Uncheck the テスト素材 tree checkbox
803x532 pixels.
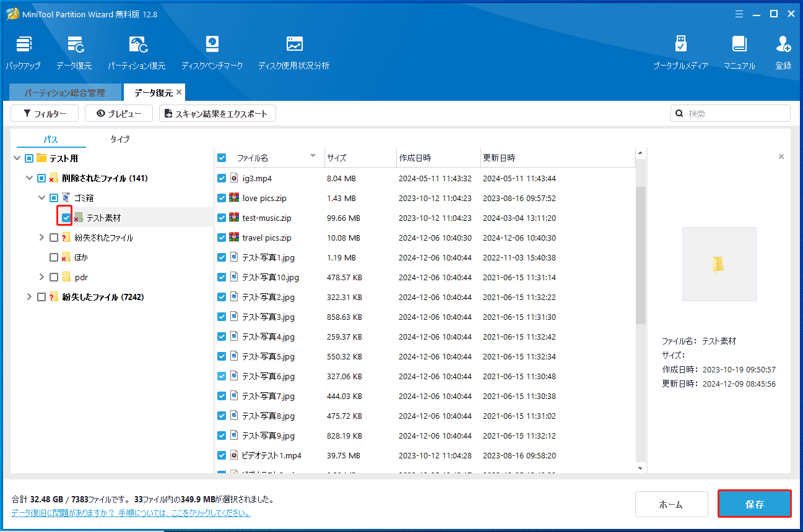click(x=66, y=218)
